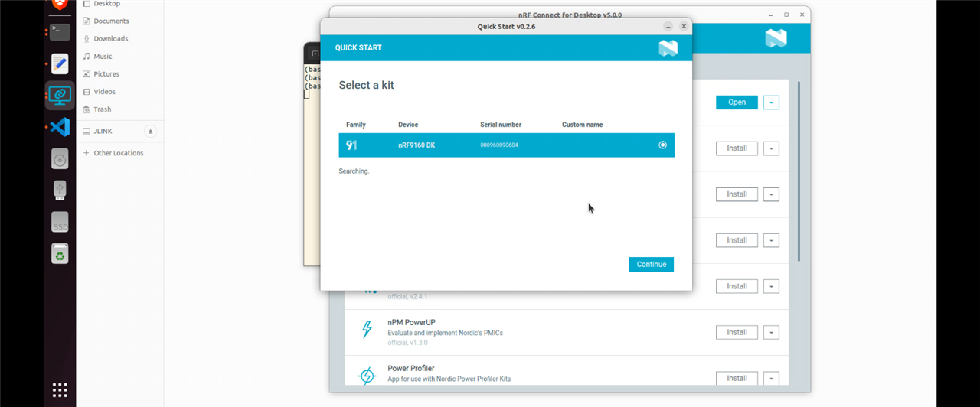Click QUICK START header label

tap(358, 48)
